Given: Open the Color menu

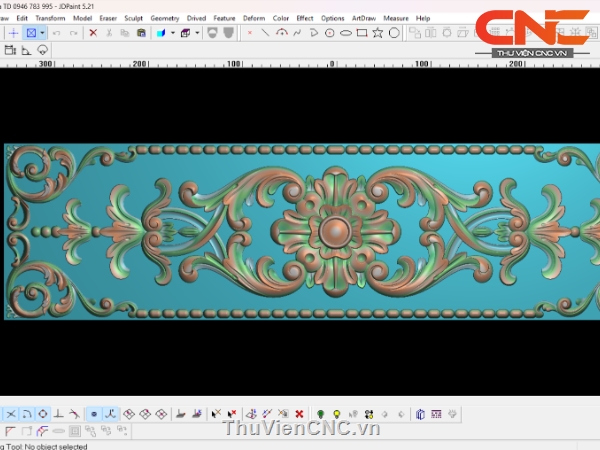Looking at the screenshot, I should click(x=281, y=18).
